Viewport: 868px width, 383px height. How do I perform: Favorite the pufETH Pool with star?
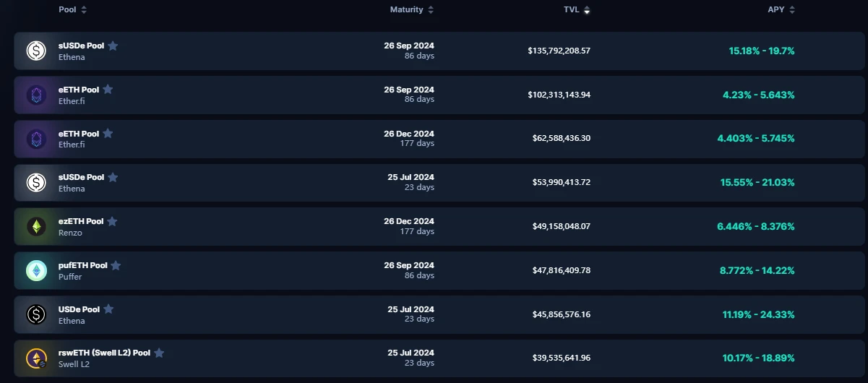coord(116,265)
